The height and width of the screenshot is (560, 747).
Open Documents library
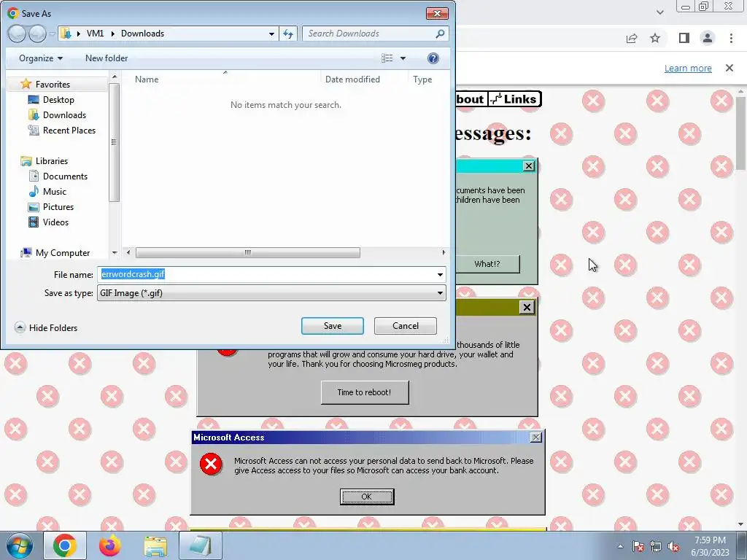[65, 176]
